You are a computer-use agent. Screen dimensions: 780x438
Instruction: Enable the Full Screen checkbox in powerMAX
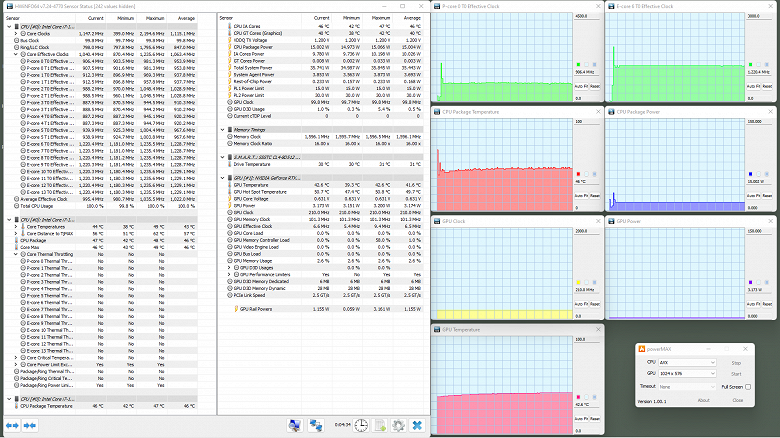pos(748,387)
